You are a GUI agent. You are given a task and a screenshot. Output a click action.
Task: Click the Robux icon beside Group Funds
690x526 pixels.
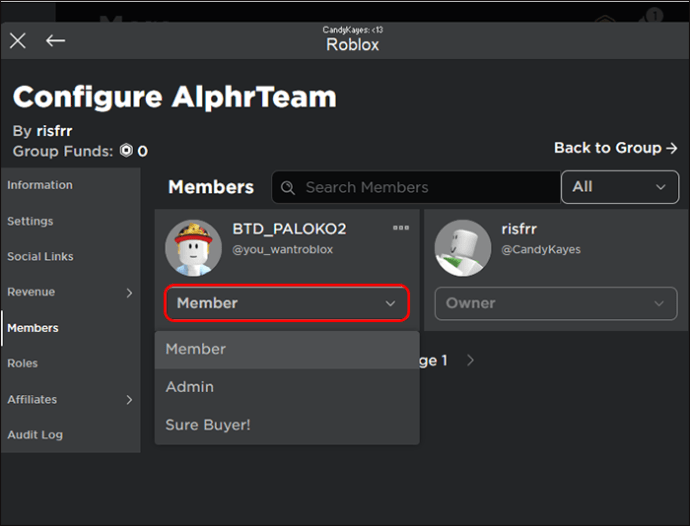coord(126,151)
